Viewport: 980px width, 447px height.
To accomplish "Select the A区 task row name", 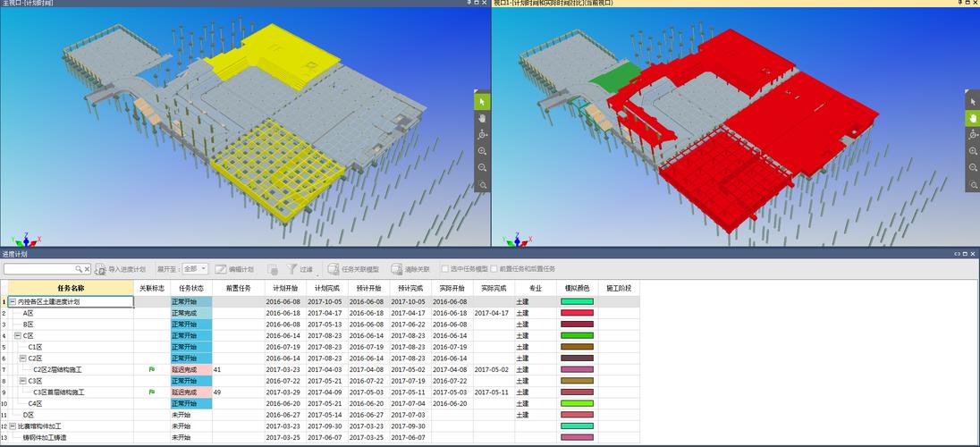I will pos(28,313).
